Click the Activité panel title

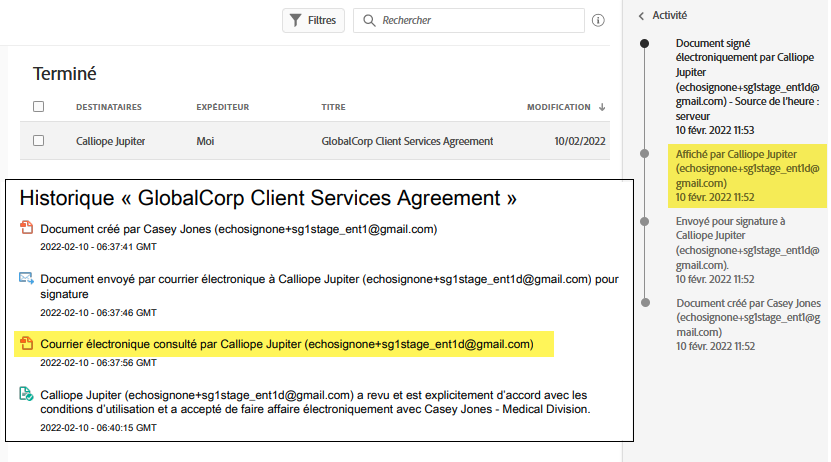[x=669, y=16]
